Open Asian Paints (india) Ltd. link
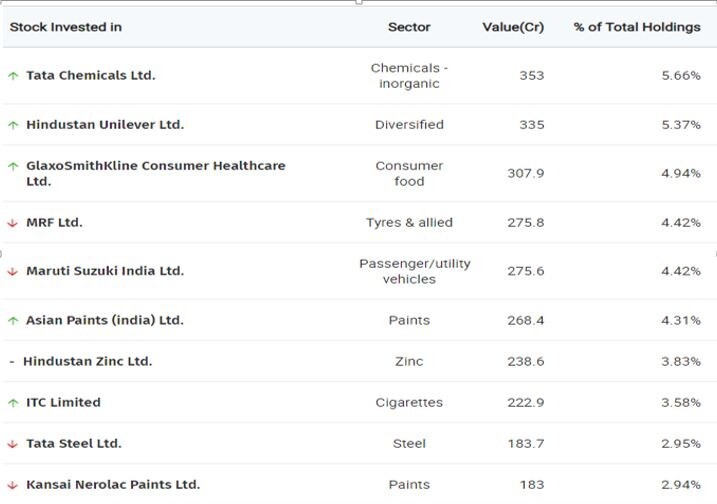The width and height of the screenshot is (717, 504). [105, 320]
